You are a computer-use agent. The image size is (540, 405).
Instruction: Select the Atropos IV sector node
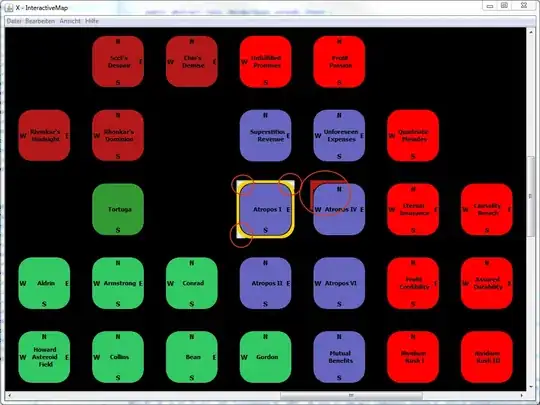[339, 209]
